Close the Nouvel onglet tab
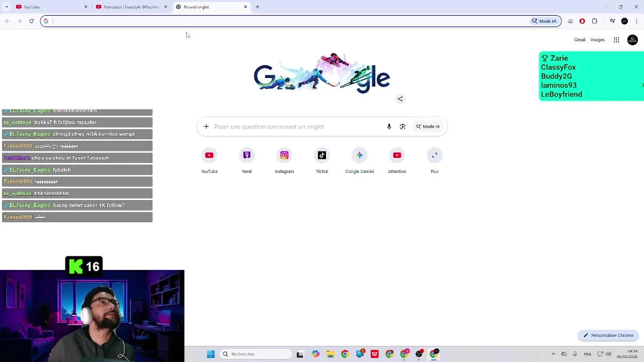 pyautogui.click(x=246, y=7)
